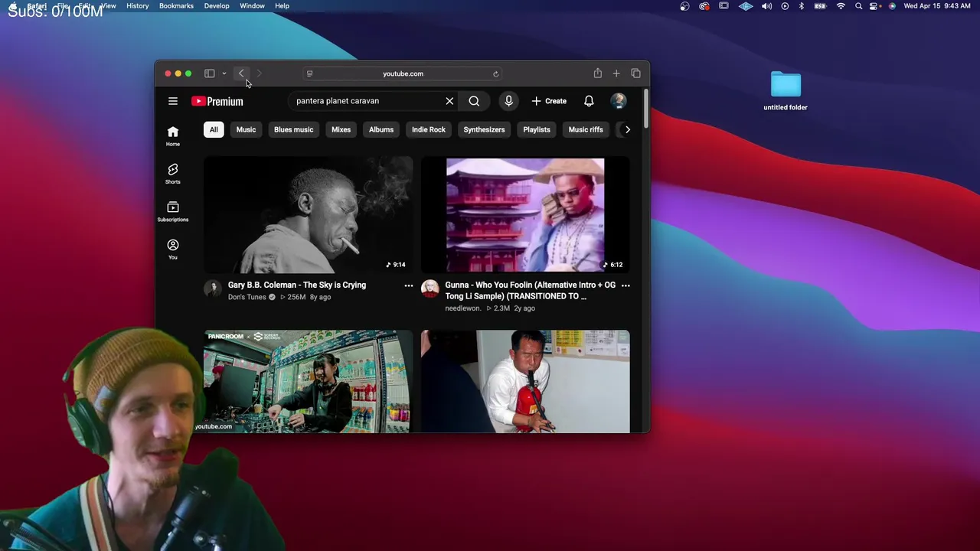Select the Synthesizers filter chip
Screen dimensions: 980x551
484,129
